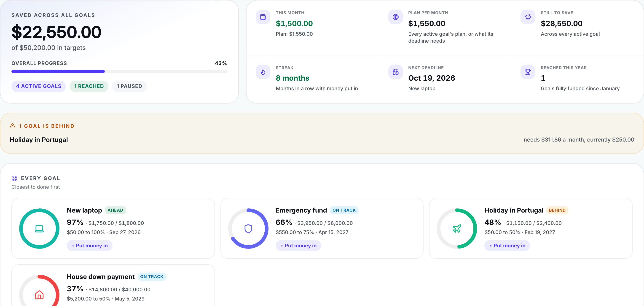The image size is (644, 306).
Task: Click 'New laptop' under Next Deadline
Action: pyautogui.click(x=422, y=88)
